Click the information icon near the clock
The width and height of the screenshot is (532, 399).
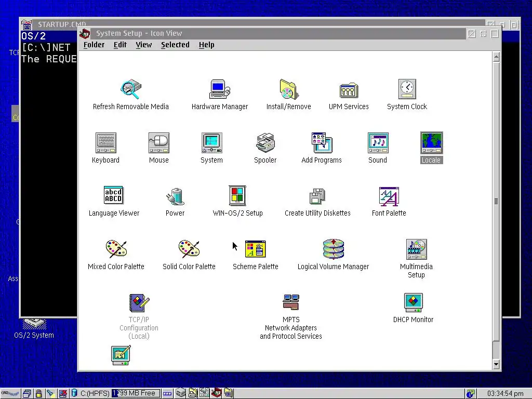tap(470, 394)
